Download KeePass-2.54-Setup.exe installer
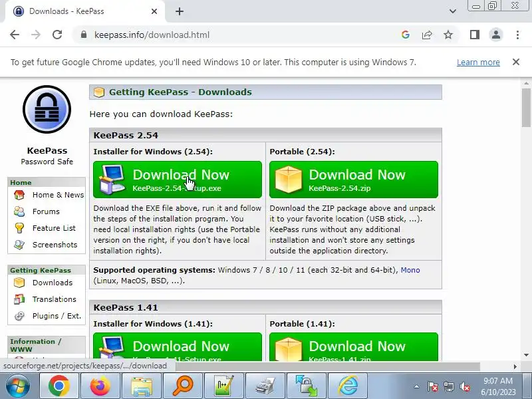The width and height of the screenshot is (532, 399). tap(178, 180)
